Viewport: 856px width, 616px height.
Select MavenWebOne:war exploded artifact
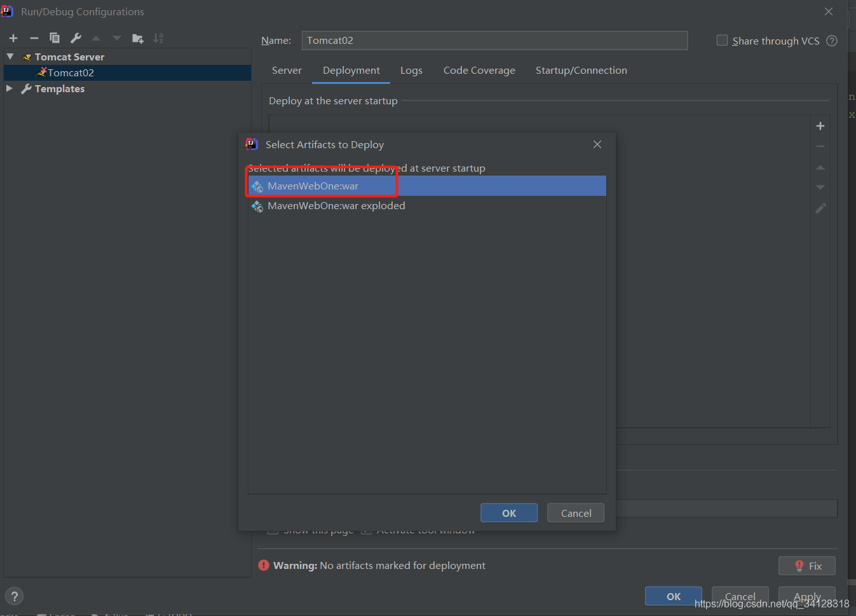pyautogui.click(x=427, y=206)
